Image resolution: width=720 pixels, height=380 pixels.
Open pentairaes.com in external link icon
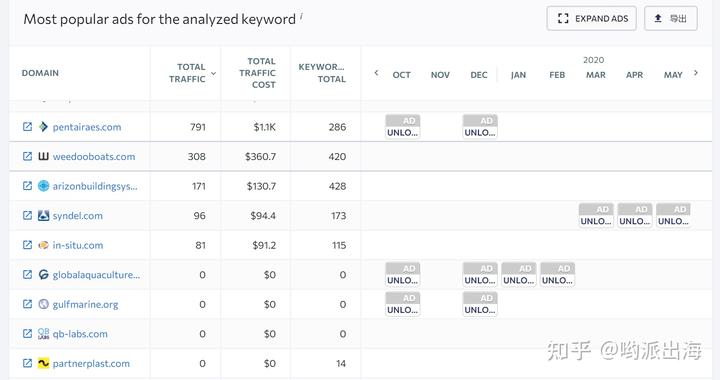coord(28,127)
